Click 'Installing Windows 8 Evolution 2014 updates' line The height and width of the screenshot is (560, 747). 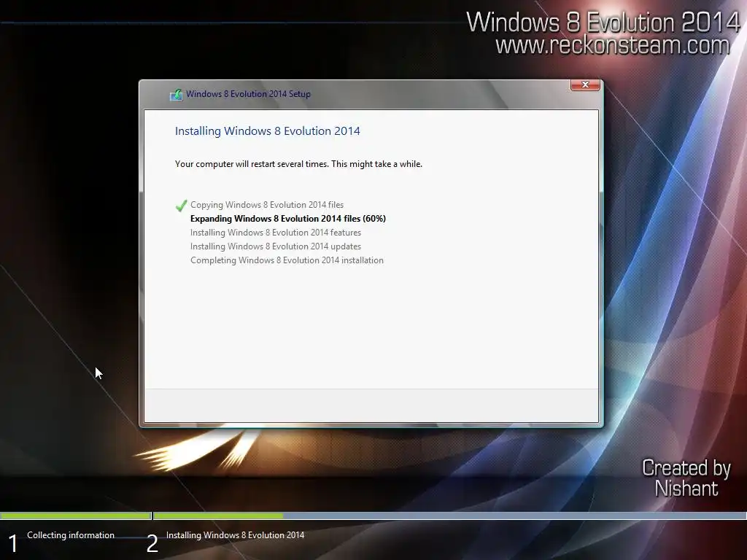pyautogui.click(x=275, y=246)
